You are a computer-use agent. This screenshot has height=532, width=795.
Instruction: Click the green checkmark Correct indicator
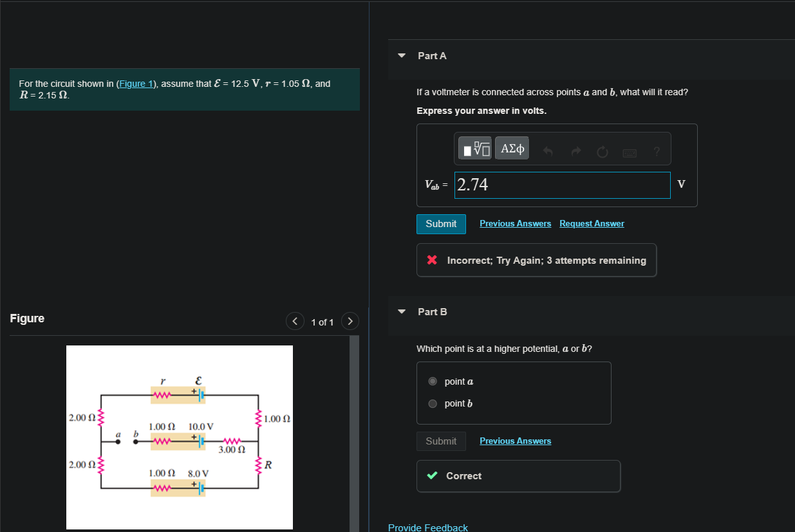pos(433,476)
